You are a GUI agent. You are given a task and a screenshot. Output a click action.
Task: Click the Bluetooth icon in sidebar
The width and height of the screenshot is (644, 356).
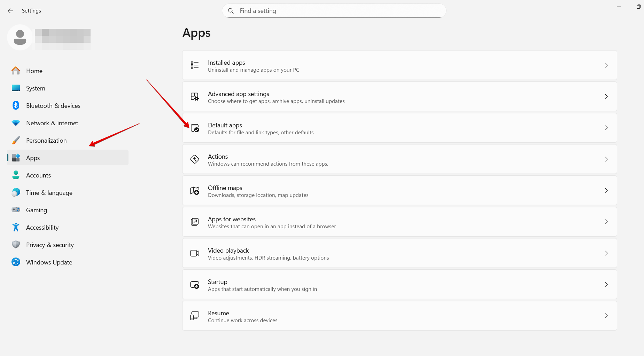pos(16,105)
